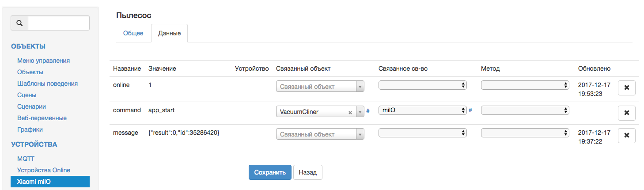644x190 pixels.
Task: Click the Назад button
Action: click(x=307, y=172)
